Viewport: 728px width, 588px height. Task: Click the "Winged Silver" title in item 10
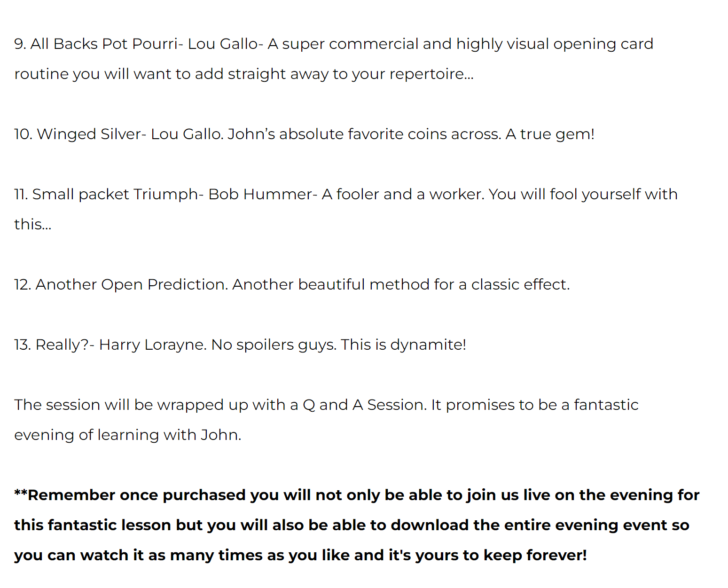88,134
